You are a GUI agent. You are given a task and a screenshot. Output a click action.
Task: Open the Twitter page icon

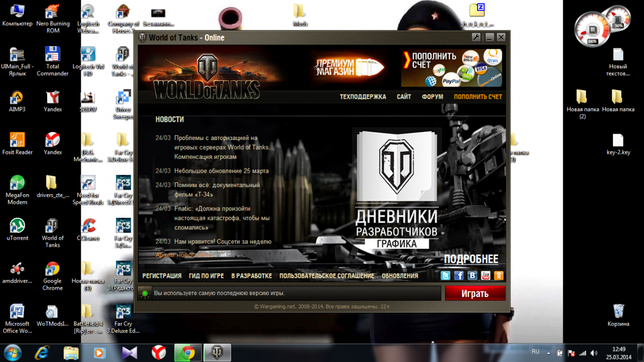445,276
